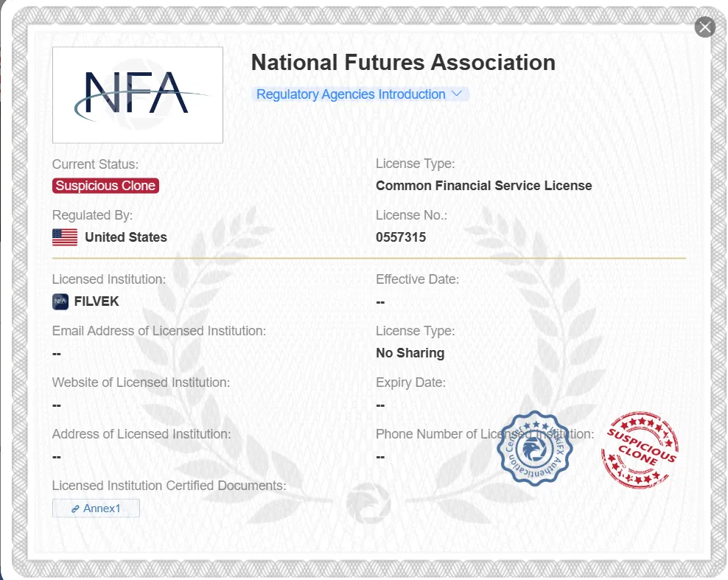728x580 pixels.
Task: Click the red Suspicious Clone stamp
Action: [x=640, y=450]
